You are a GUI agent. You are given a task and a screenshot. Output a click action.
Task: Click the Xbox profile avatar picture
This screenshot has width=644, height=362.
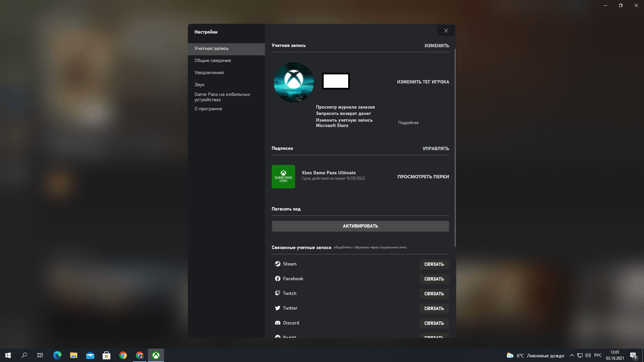point(293,82)
